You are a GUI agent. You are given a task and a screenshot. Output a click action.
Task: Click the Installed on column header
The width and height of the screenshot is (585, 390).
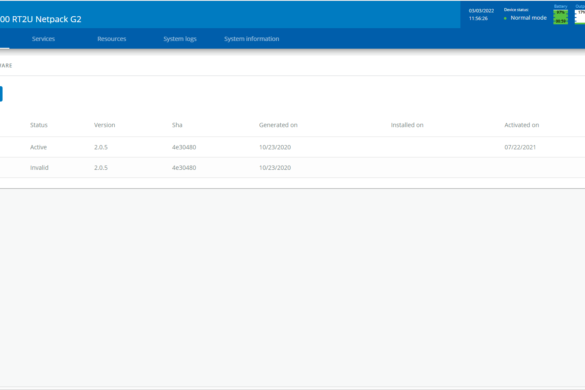[407, 125]
